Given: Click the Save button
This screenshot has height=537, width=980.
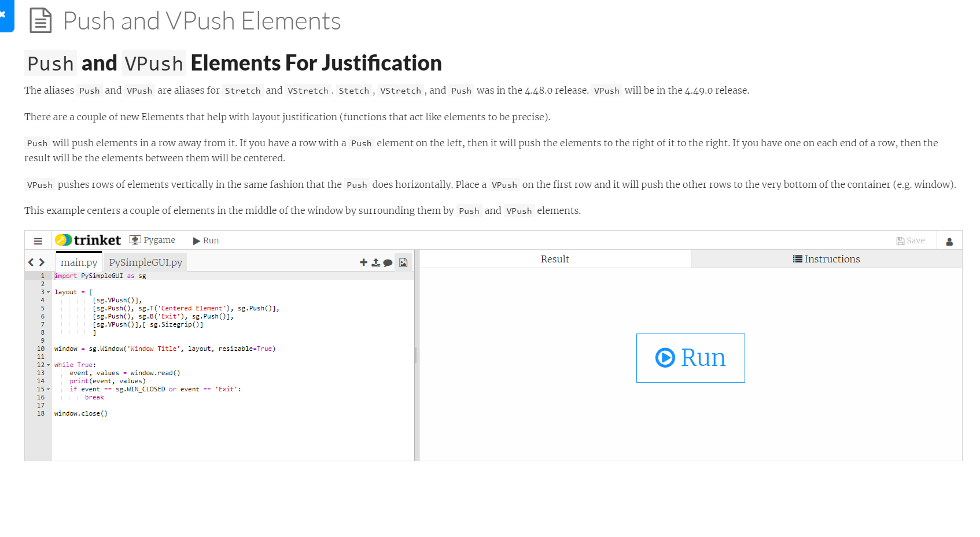Looking at the screenshot, I should click(911, 241).
